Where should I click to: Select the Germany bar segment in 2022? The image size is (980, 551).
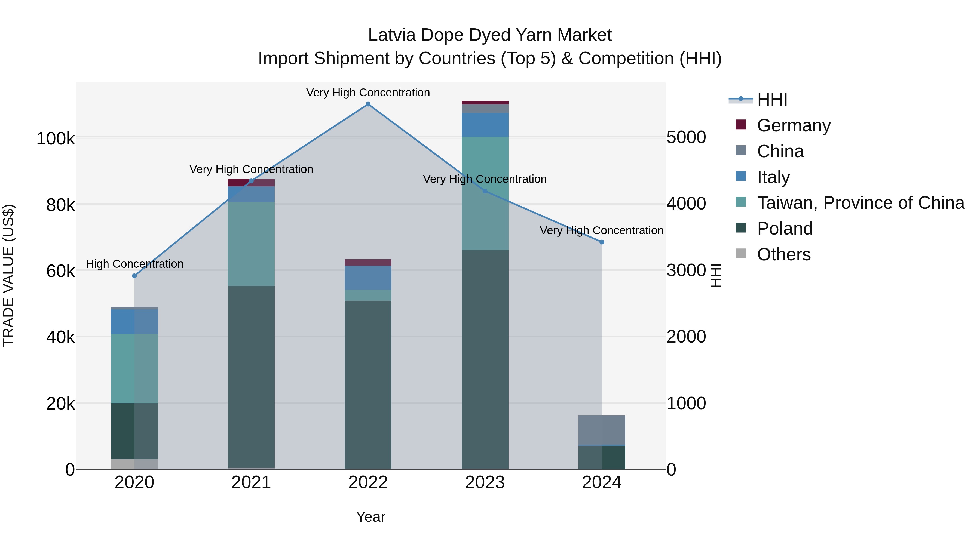click(368, 262)
